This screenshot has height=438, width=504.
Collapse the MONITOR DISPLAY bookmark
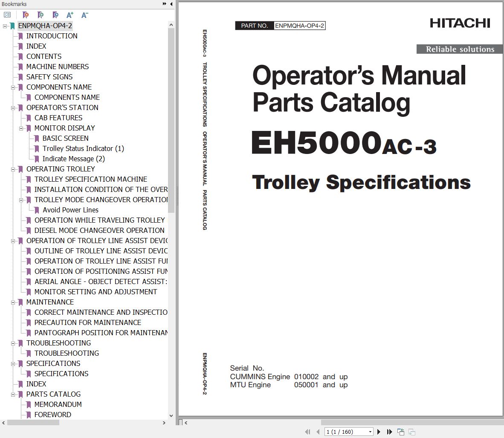(21, 128)
